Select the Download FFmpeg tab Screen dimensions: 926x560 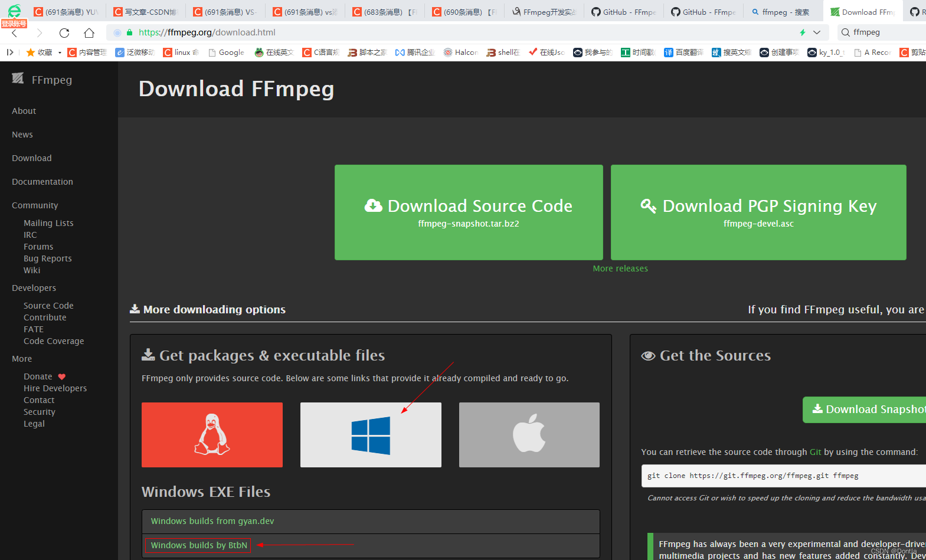tap(862, 12)
